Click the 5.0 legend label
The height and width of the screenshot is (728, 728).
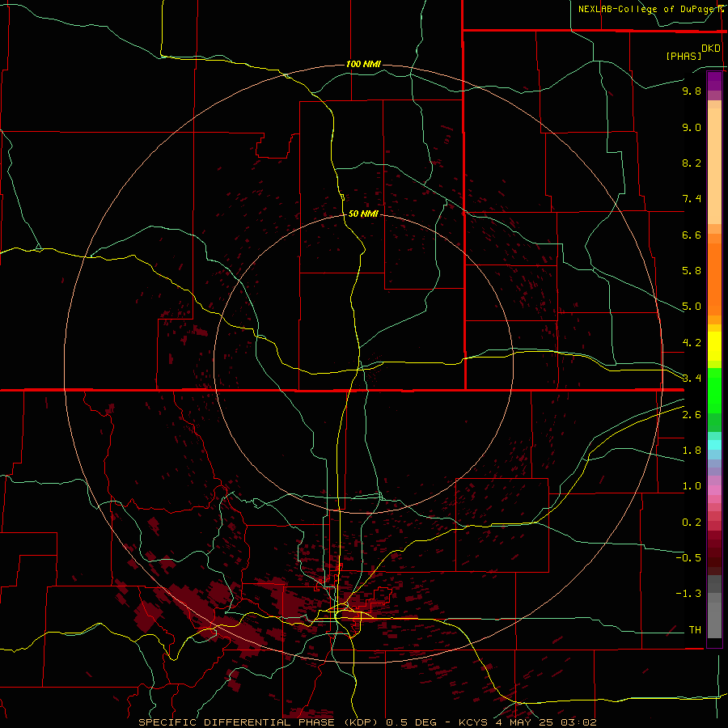(x=692, y=307)
